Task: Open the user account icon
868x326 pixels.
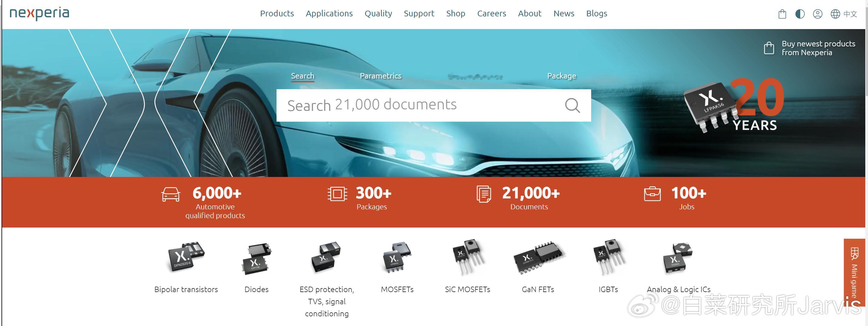Action: click(x=817, y=14)
